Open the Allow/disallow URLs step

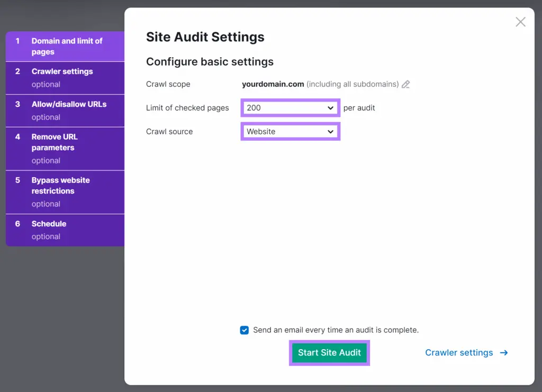(x=69, y=104)
